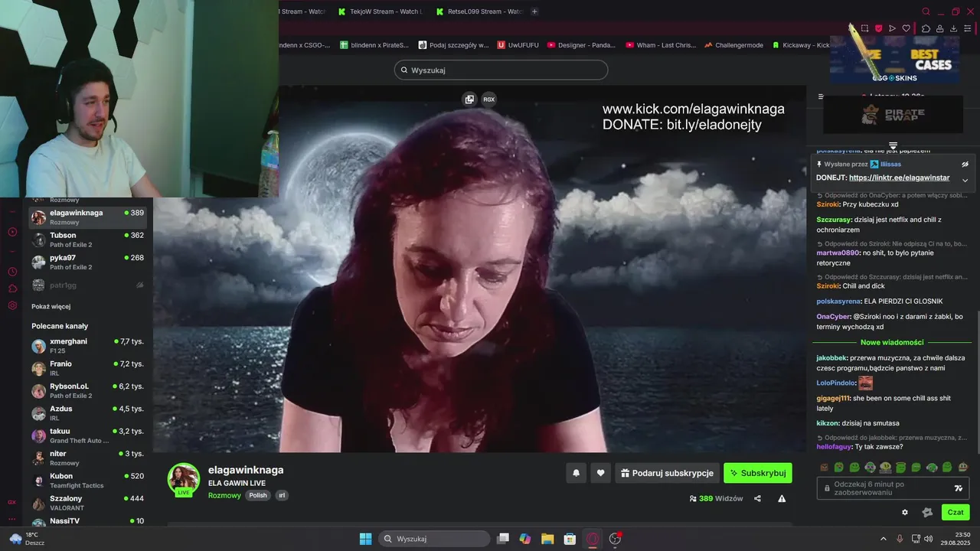Report the stream with warning triangle icon
Viewport: 980px width, 551px height.
pos(782,498)
